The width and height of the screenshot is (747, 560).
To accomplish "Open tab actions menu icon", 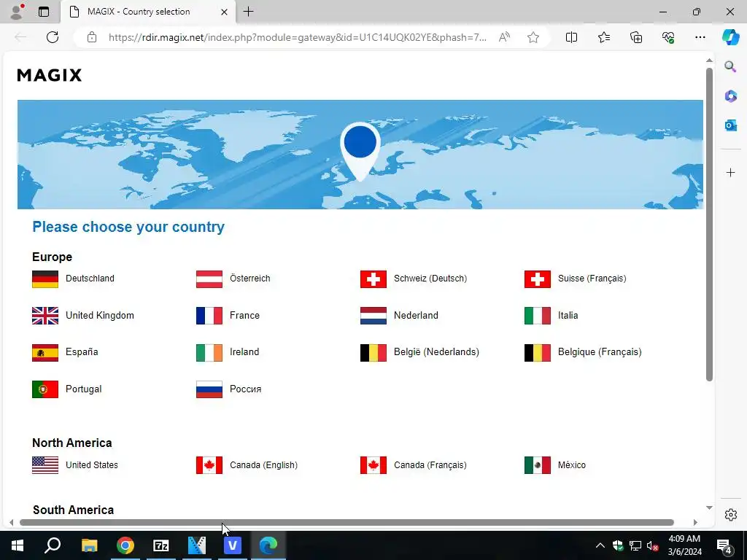I will click(44, 12).
